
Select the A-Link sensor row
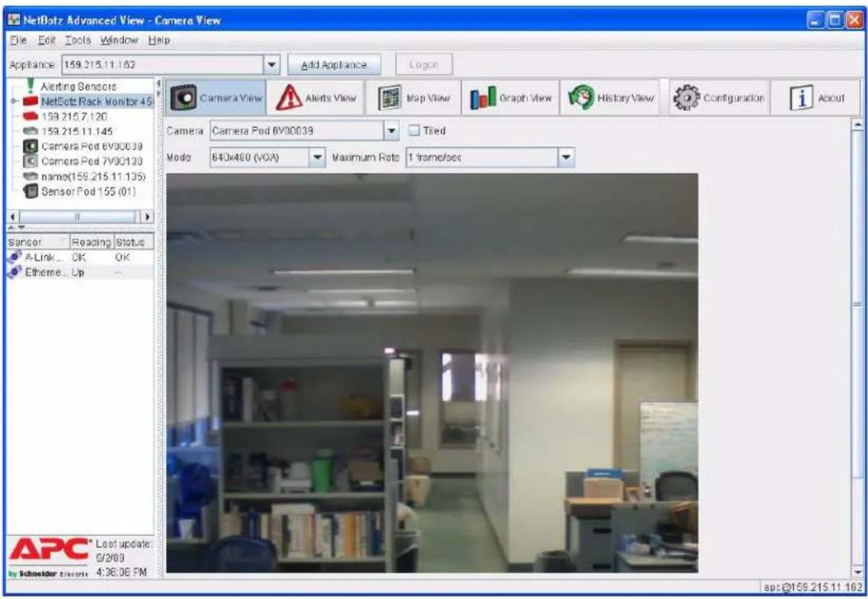point(79,257)
